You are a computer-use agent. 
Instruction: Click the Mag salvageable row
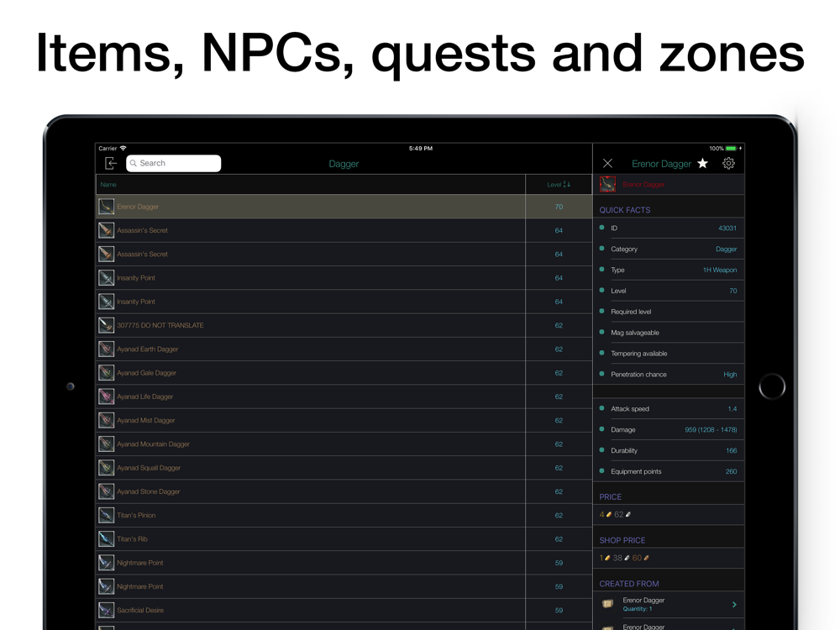[x=669, y=333]
